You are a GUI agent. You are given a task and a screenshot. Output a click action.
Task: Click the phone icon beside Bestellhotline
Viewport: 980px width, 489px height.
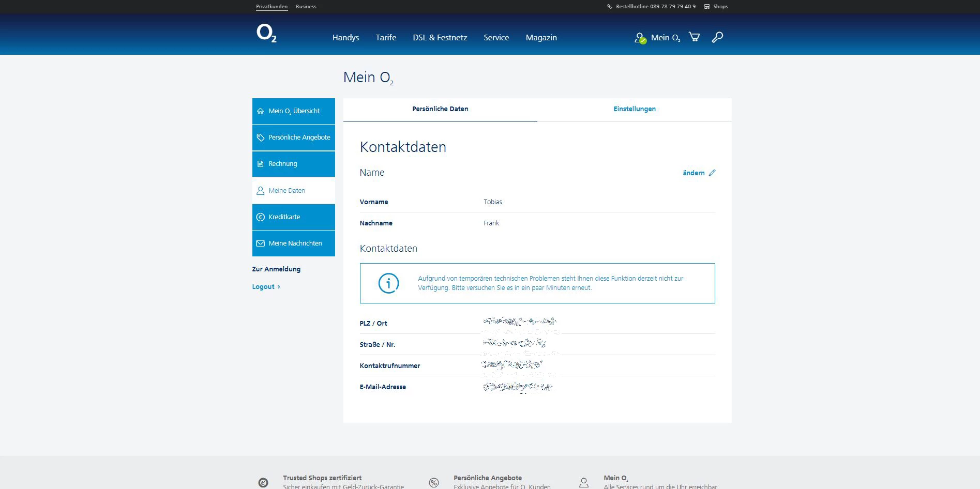pos(610,7)
